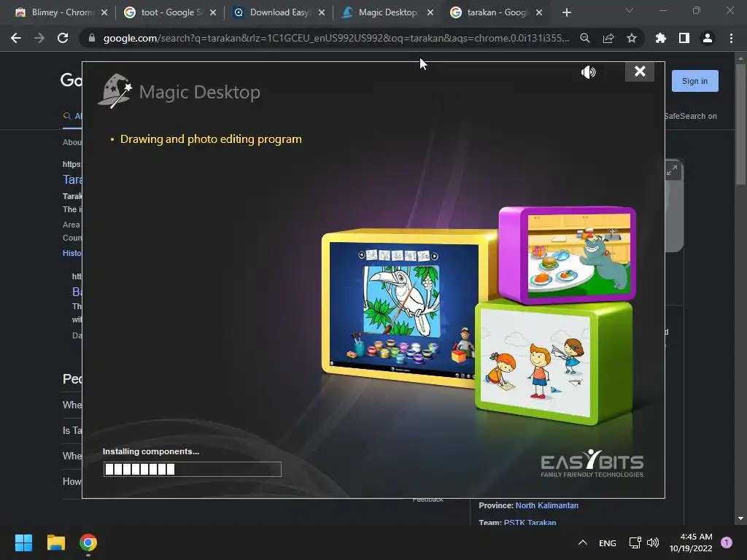
Task: Click Google Sign in button
Action: click(694, 81)
